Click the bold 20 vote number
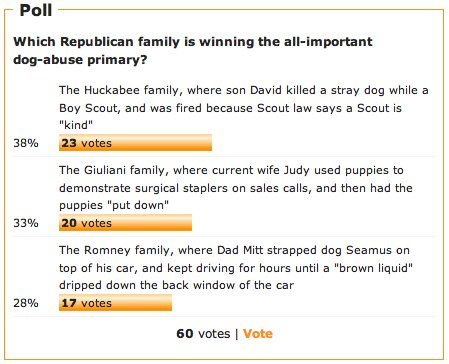Viewport: 449px width, 364px height. [x=69, y=223]
